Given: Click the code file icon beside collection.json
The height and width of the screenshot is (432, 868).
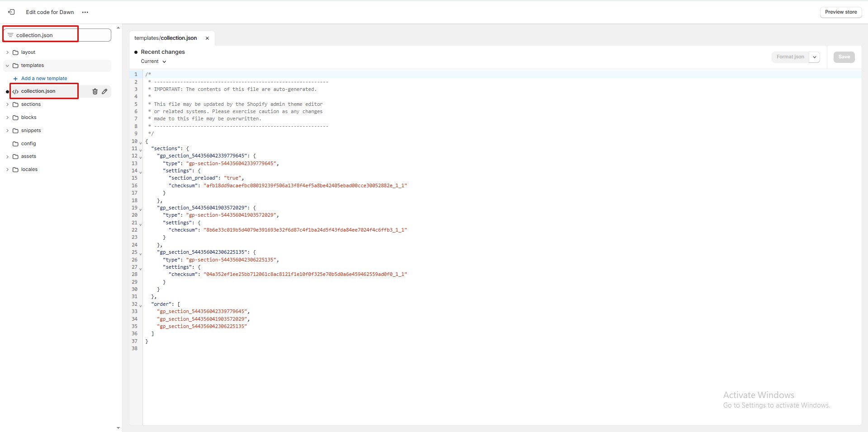Looking at the screenshot, I should pos(16,91).
